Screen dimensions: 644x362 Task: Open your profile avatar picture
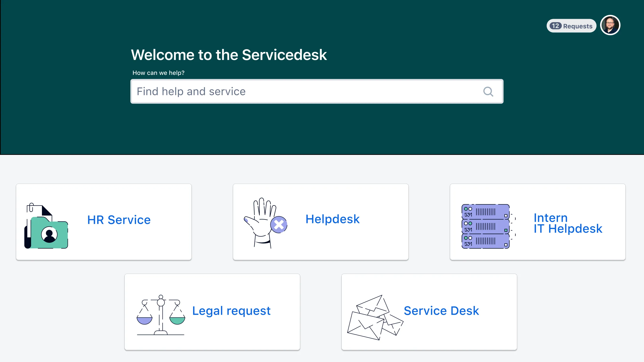[x=610, y=25]
